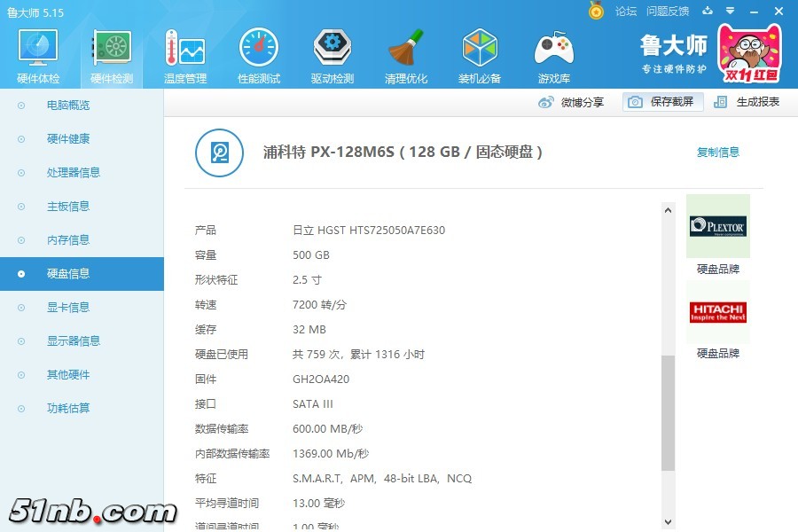The image size is (798, 532).
Task: Open 问题反馈 feedback link
Action: coord(667,12)
